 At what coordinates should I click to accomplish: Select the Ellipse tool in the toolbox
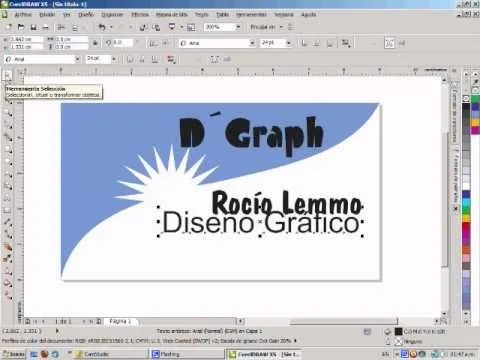(x=7, y=162)
